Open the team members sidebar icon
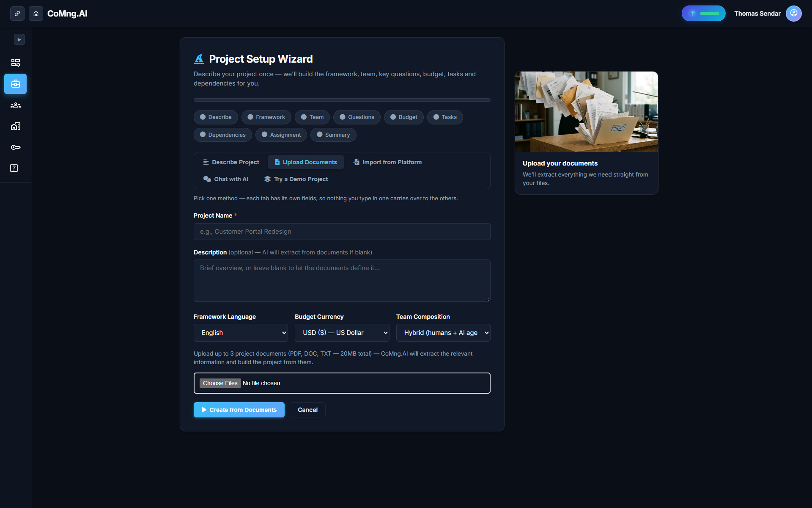The height and width of the screenshot is (508, 812). (16, 105)
